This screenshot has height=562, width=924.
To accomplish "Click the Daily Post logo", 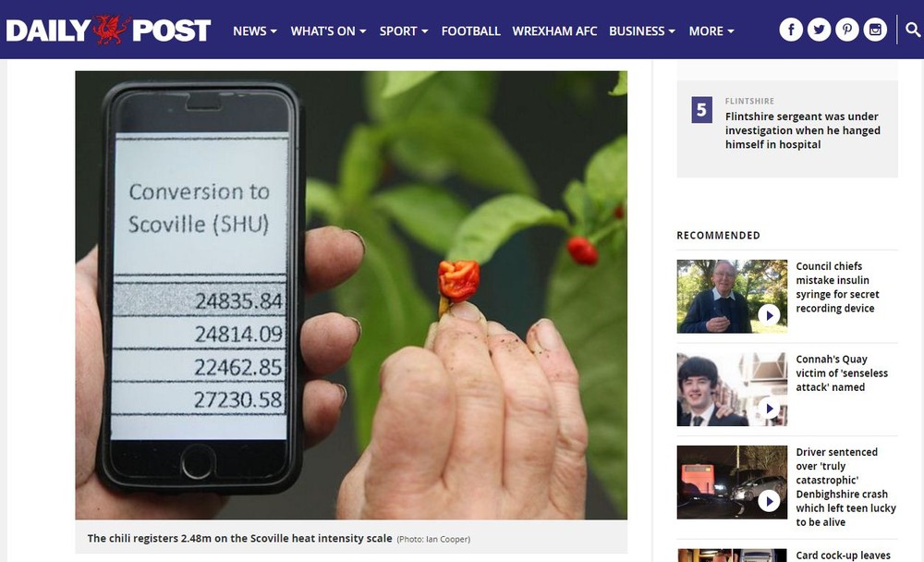I will coord(108,31).
